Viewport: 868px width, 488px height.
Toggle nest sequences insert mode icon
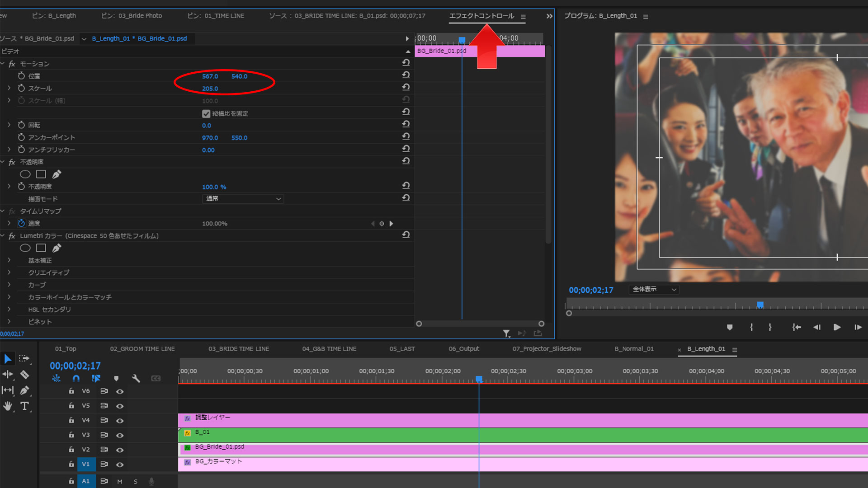(56, 379)
